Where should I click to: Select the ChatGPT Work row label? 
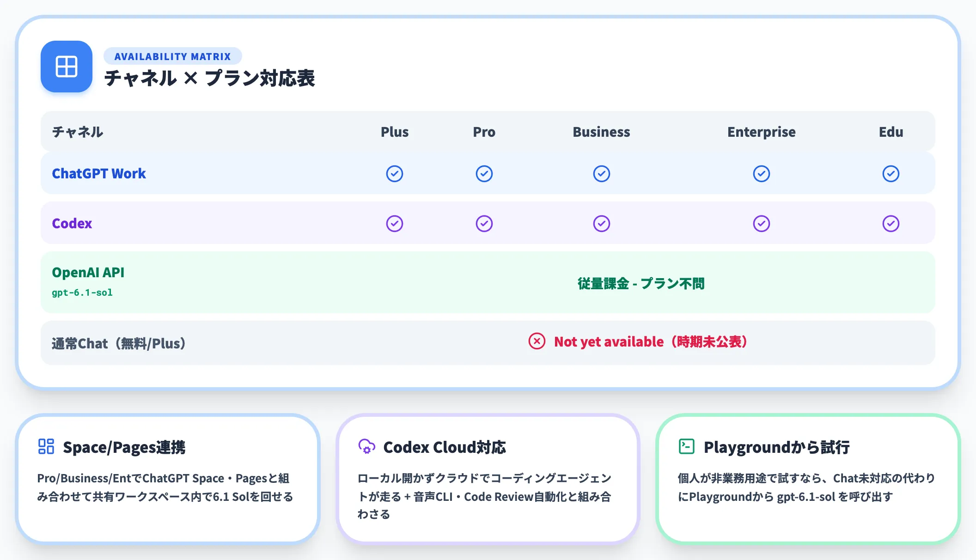pyautogui.click(x=99, y=174)
